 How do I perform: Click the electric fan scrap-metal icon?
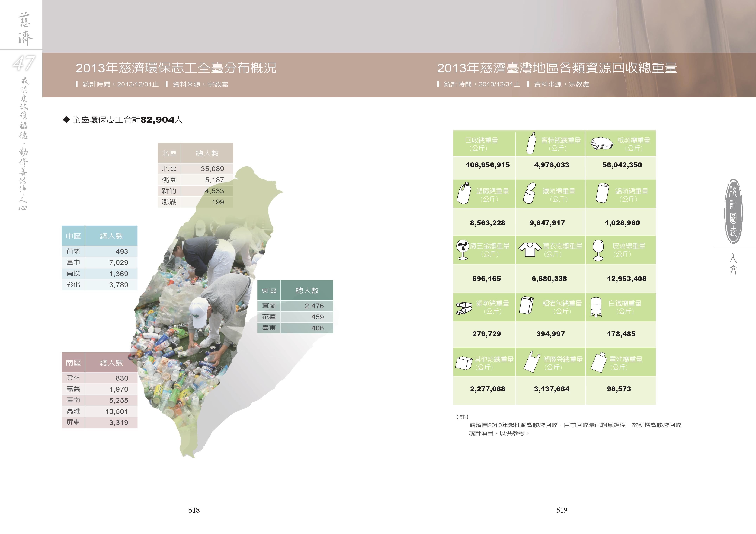[463, 249]
